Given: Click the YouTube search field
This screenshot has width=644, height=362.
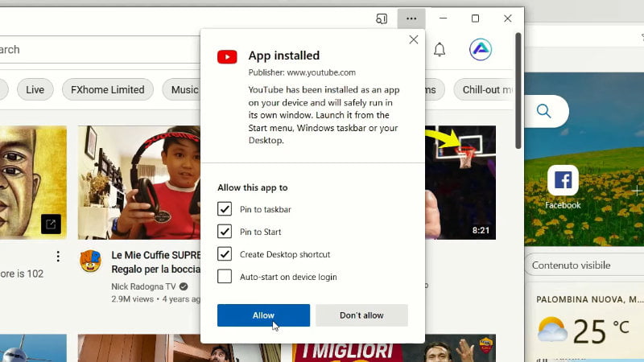Looking at the screenshot, I should click(x=100, y=50).
